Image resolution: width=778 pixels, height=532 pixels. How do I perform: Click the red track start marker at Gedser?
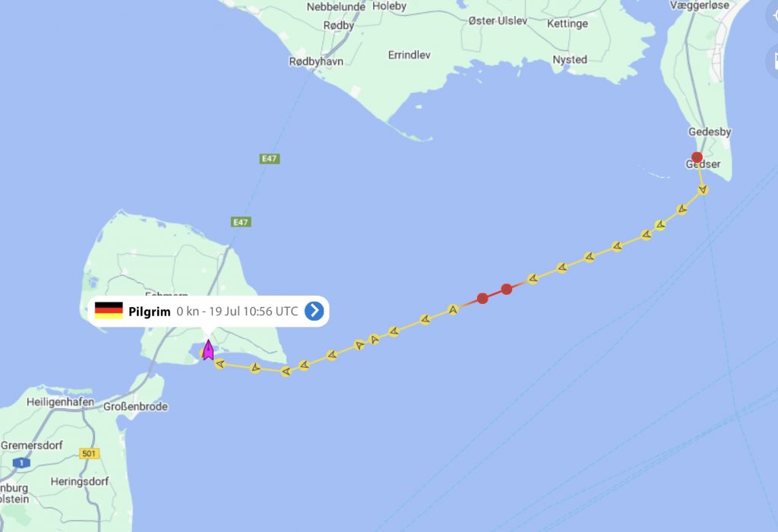tap(697, 157)
